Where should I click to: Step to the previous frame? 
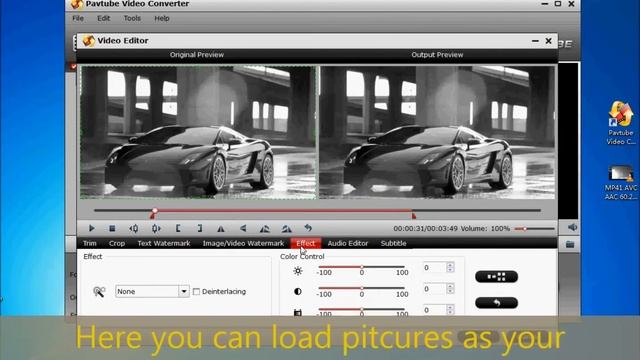(x=134, y=229)
